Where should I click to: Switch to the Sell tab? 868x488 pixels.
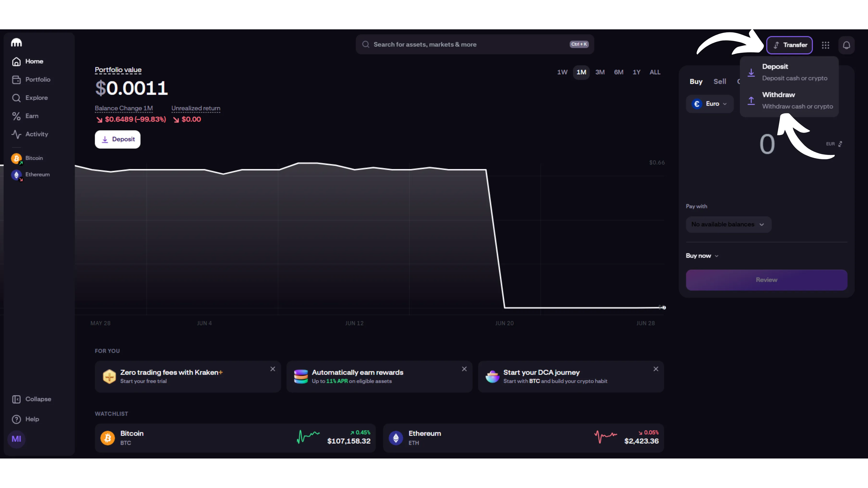pyautogui.click(x=720, y=81)
